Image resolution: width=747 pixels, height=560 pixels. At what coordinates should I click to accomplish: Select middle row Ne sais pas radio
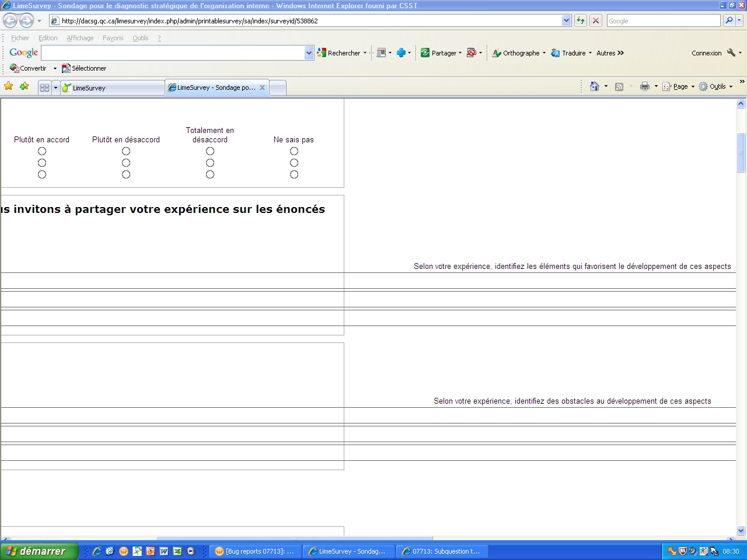pyautogui.click(x=294, y=163)
